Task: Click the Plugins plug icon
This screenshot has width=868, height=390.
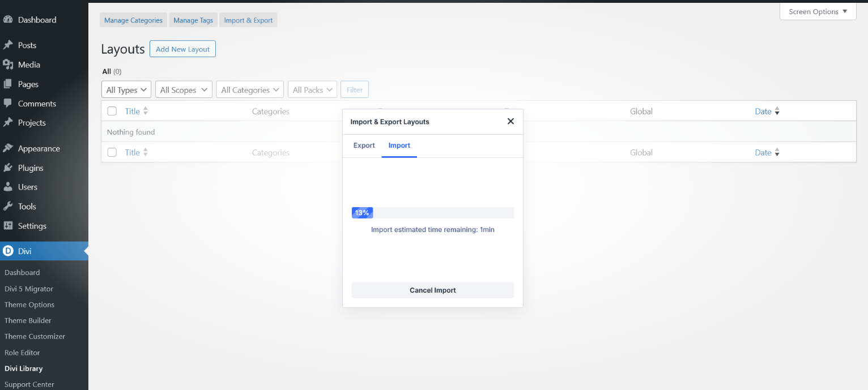Action: pyautogui.click(x=8, y=168)
